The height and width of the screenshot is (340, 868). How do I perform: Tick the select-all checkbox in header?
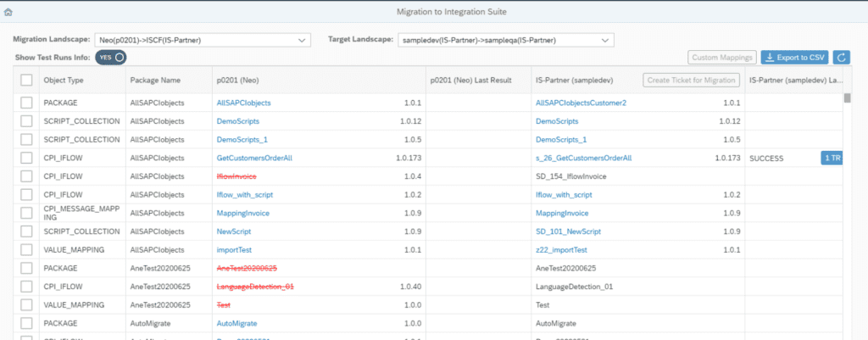pos(26,81)
